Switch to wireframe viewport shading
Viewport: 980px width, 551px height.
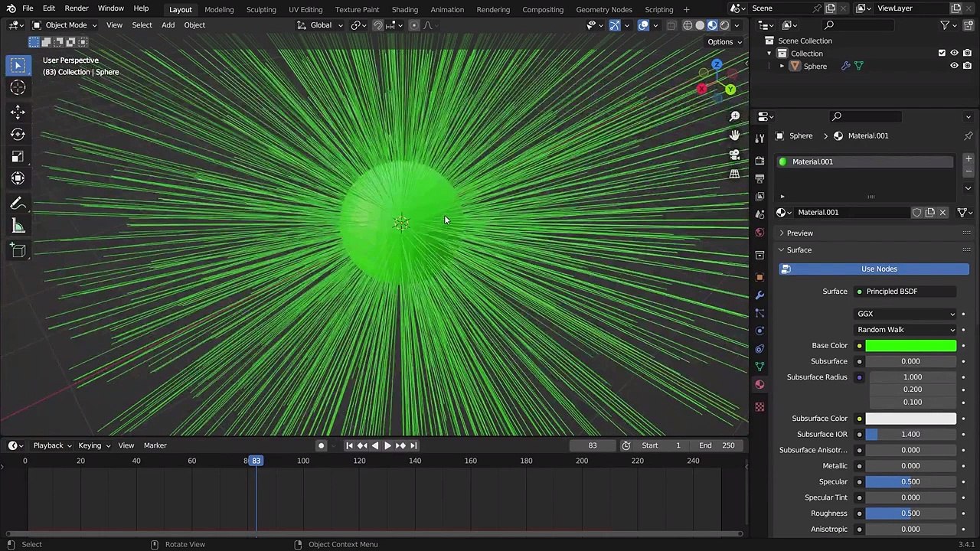688,25
